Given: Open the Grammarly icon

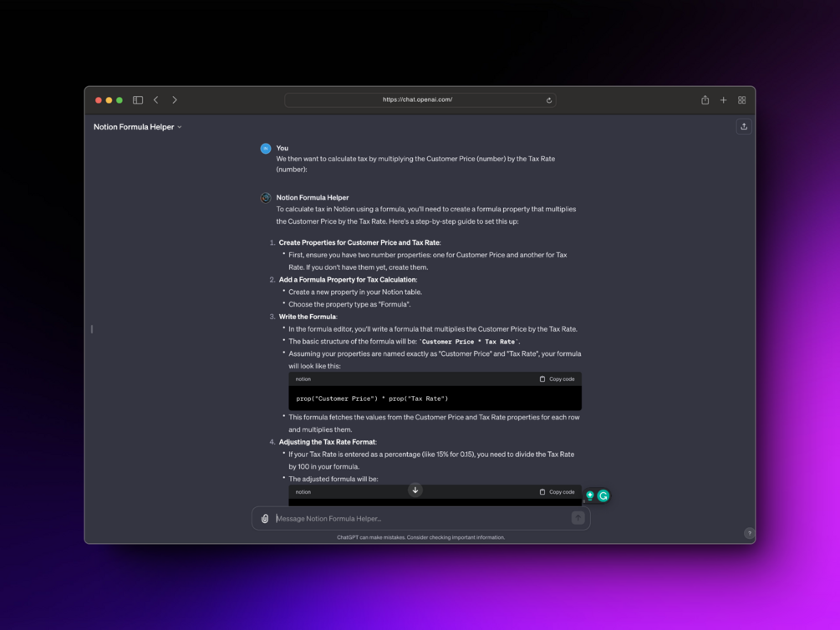Looking at the screenshot, I should (x=603, y=496).
